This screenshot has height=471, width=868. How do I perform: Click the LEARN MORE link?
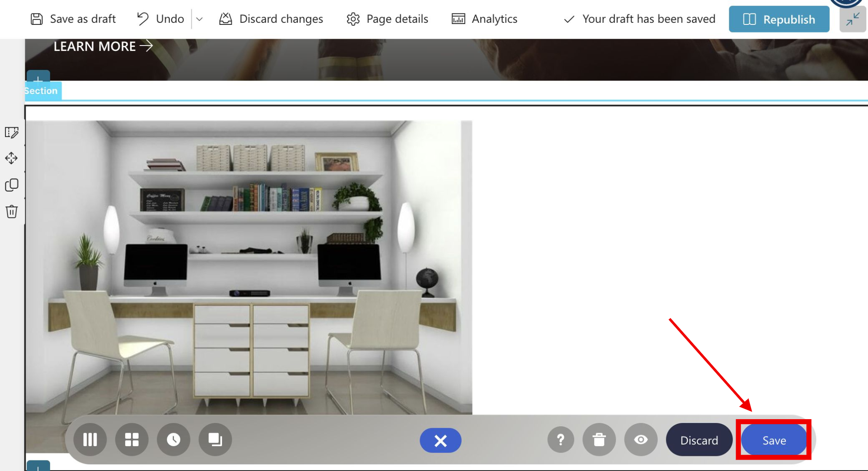pos(103,46)
